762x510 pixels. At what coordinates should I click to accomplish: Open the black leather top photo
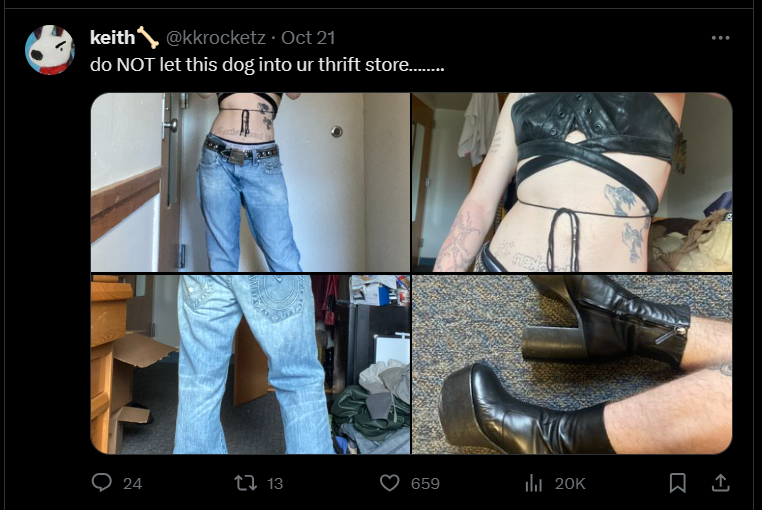point(572,182)
